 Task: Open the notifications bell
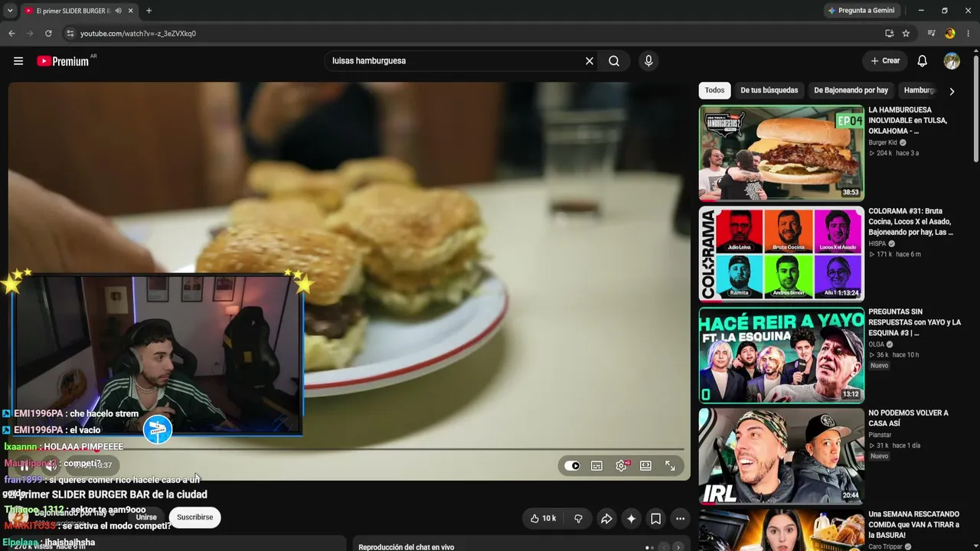point(923,61)
